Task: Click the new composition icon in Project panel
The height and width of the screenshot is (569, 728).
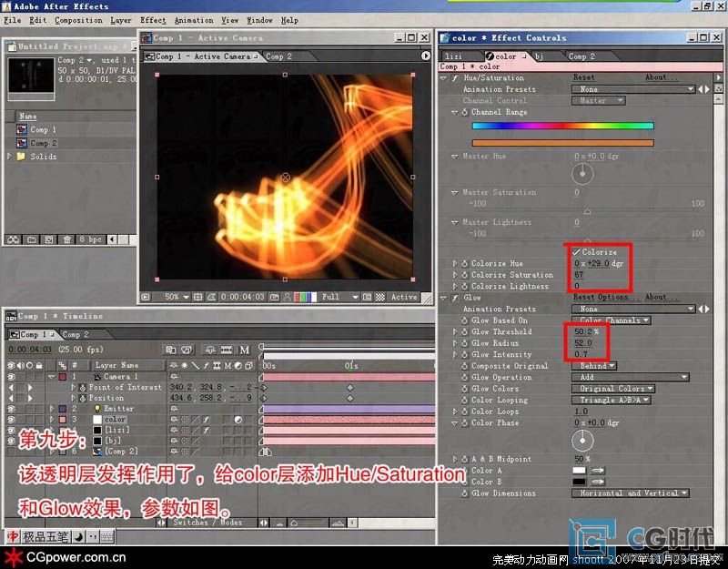Action: coord(49,239)
